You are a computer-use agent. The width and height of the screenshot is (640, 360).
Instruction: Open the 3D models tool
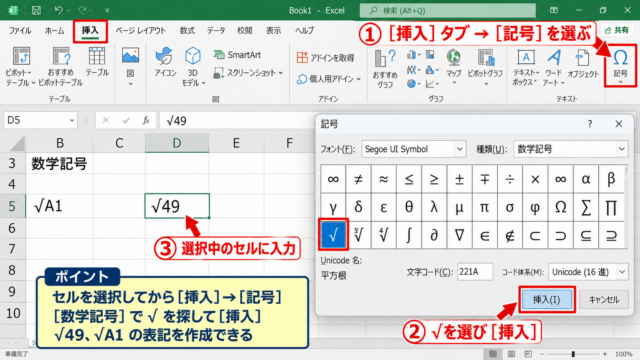(193, 66)
